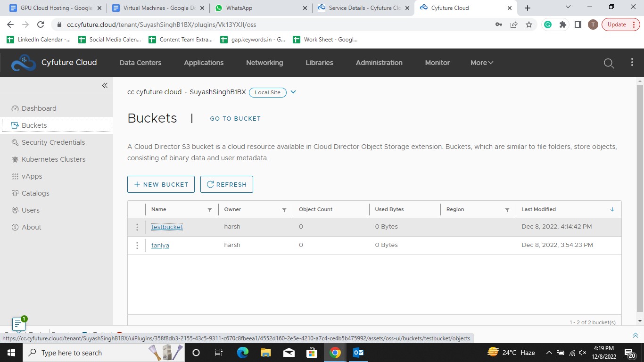Image resolution: width=644 pixels, height=362 pixels.
Task: Expand the site selector chevron beside Local Site
Action: pos(293,92)
